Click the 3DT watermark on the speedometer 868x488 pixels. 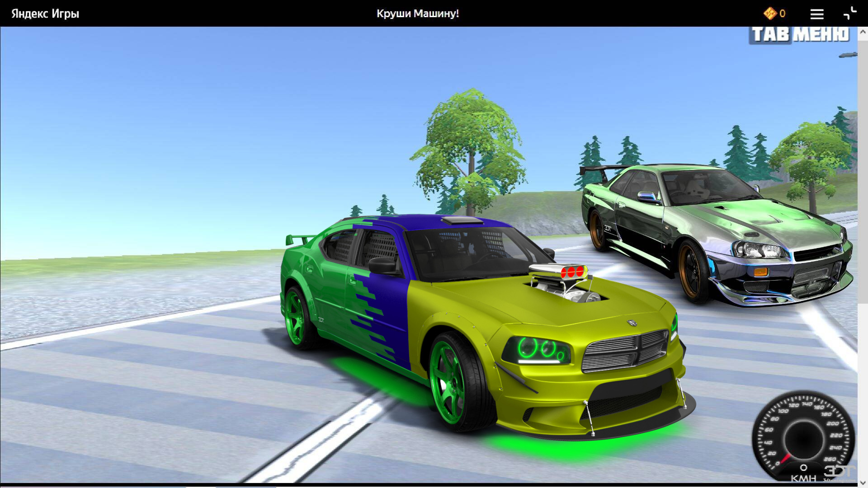click(x=839, y=472)
